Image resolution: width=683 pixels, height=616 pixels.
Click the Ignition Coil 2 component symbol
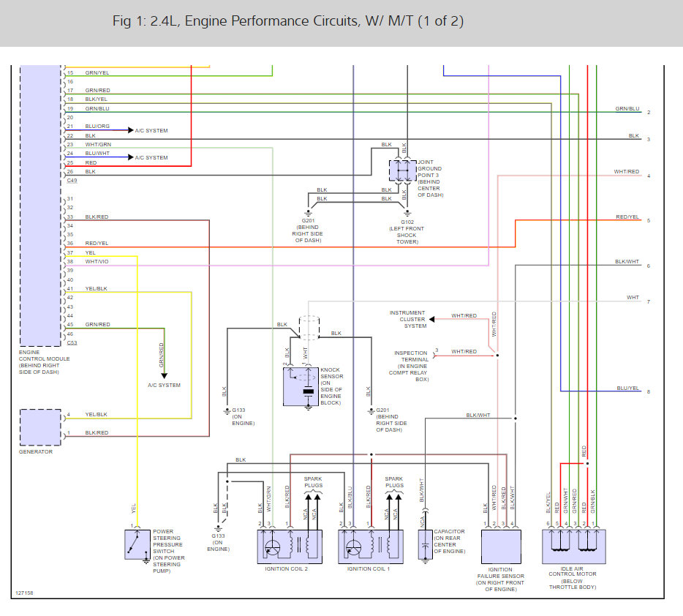pos(290,546)
